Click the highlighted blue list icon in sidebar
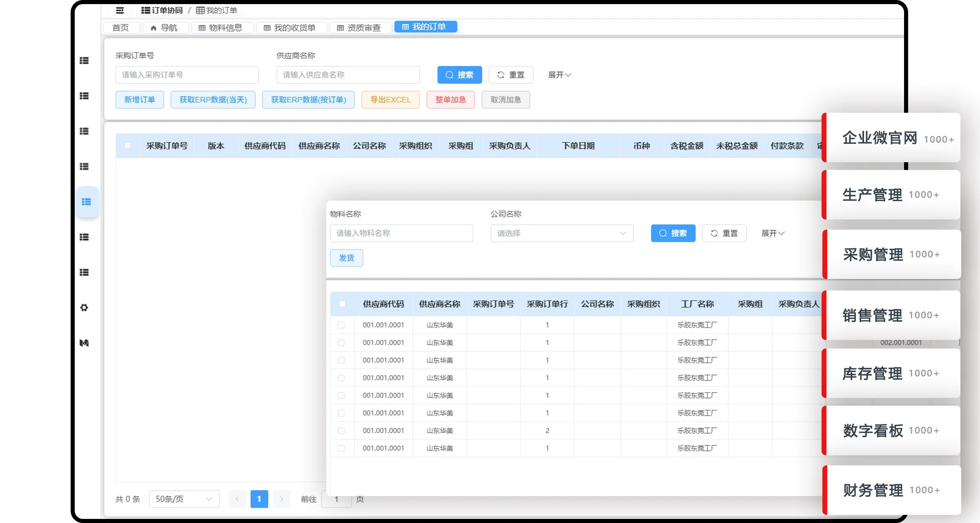The height and width of the screenshot is (523, 980). (x=86, y=202)
